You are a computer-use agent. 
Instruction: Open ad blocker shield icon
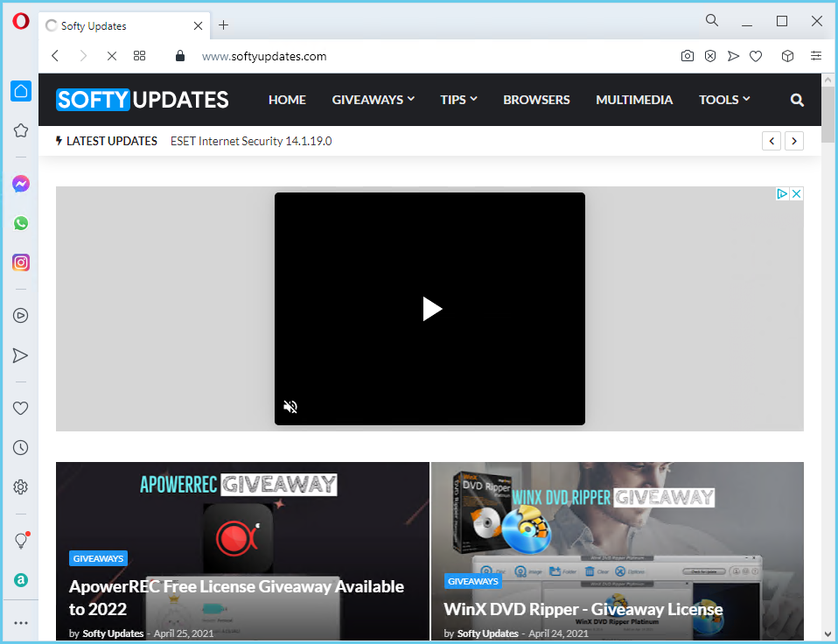pyautogui.click(x=710, y=56)
